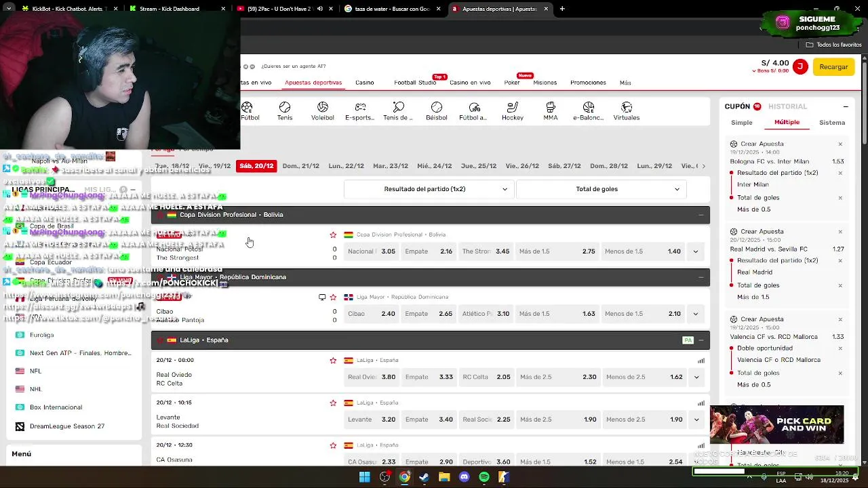The width and height of the screenshot is (868, 488).
Task: Open NFL league in sidebar
Action: click(35, 371)
